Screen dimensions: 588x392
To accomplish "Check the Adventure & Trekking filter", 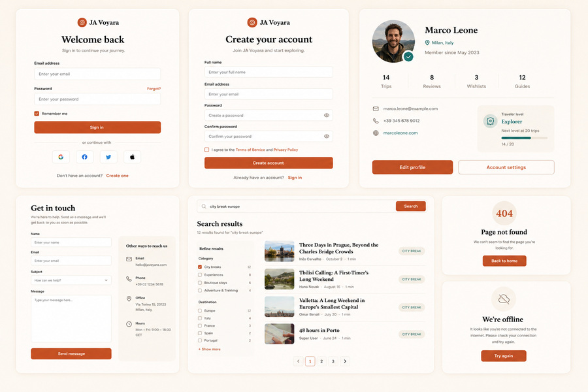I will pos(200,290).
